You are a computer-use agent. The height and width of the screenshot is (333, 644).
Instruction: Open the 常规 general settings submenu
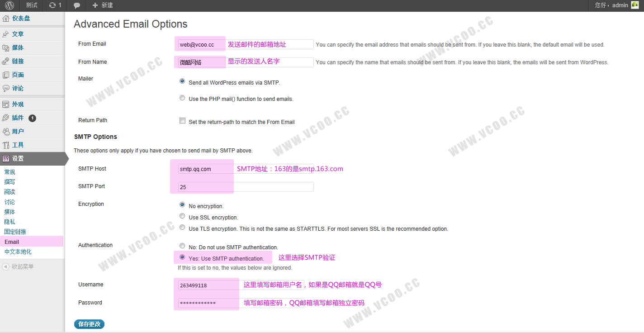[10, 172]
